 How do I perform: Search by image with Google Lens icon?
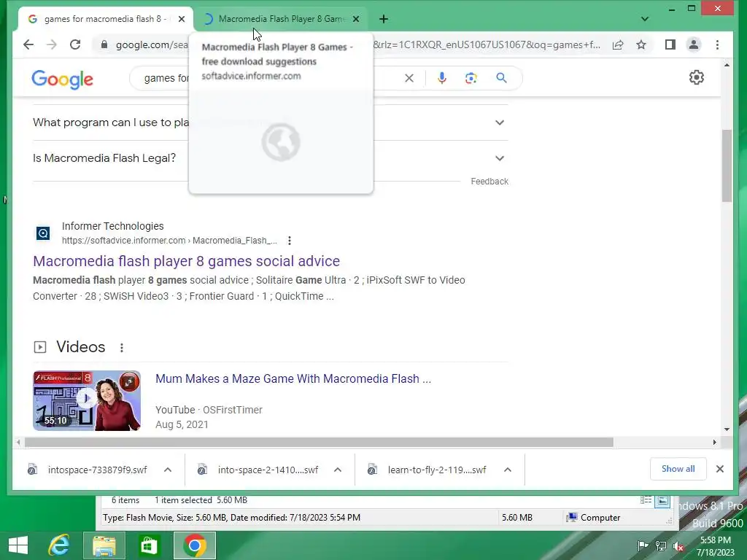pyautogui.click(x=471, y=78)
